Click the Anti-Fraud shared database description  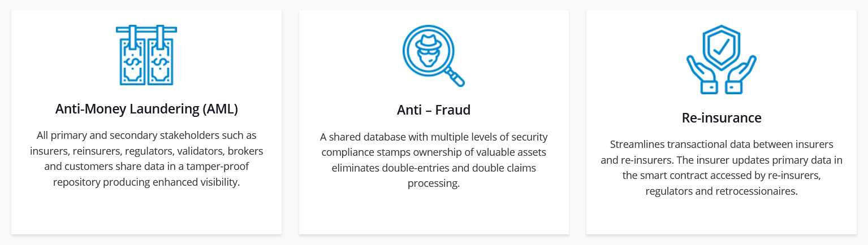tap(434, 160)
